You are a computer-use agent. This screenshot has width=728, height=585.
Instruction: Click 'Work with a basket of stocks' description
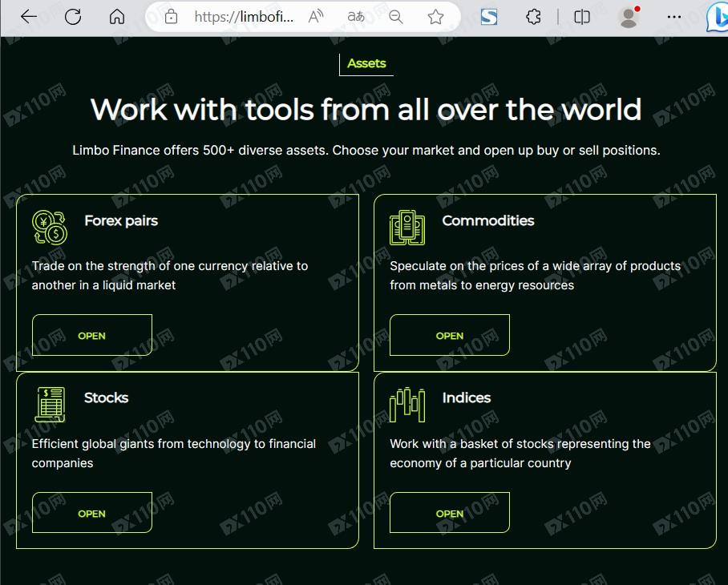pos(520,454)
